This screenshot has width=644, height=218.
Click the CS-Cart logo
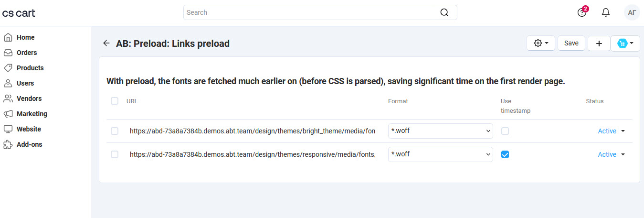click(19, 13)
